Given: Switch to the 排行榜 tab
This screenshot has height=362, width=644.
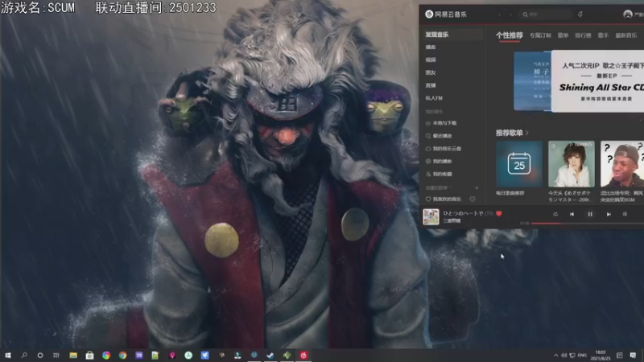Looking at the screenshot, I should pos(583,35).
